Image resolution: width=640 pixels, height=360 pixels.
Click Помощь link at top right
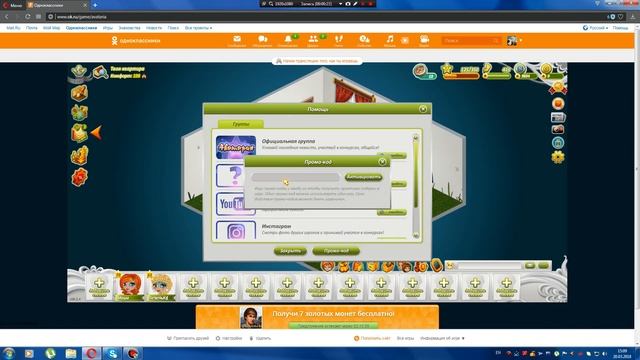pos(620,28)
